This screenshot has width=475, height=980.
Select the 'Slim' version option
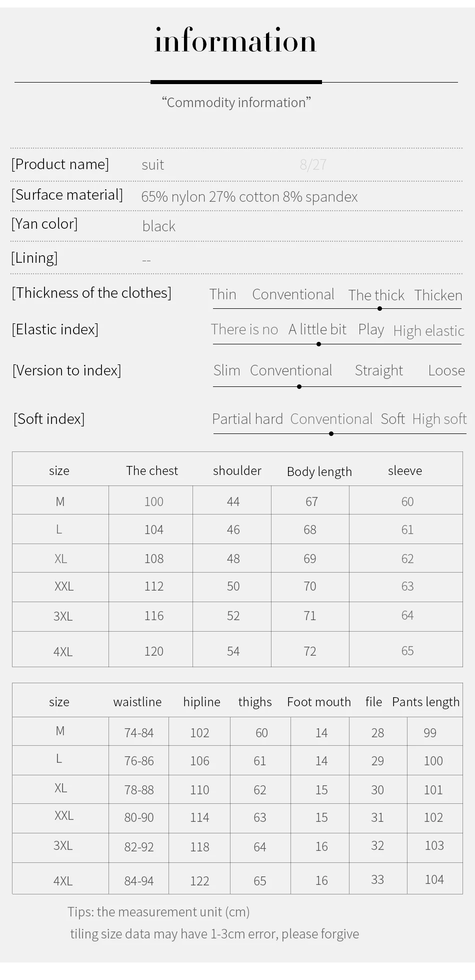(226, 370)
